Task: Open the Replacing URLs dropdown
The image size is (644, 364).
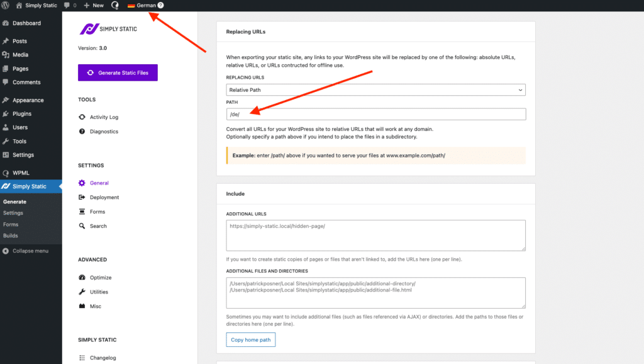Action: tap(375, 90)
